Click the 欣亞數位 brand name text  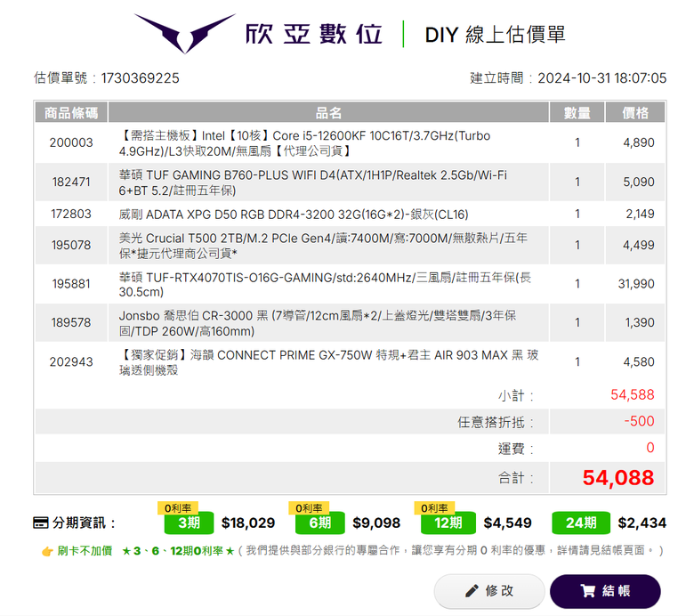[x=314, y=34]
